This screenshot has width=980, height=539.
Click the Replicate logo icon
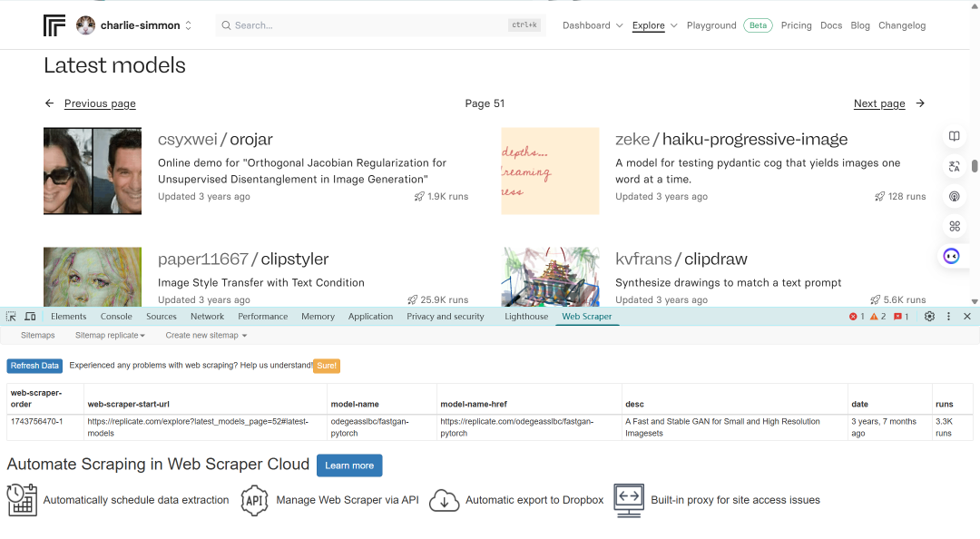click(54, 25)
